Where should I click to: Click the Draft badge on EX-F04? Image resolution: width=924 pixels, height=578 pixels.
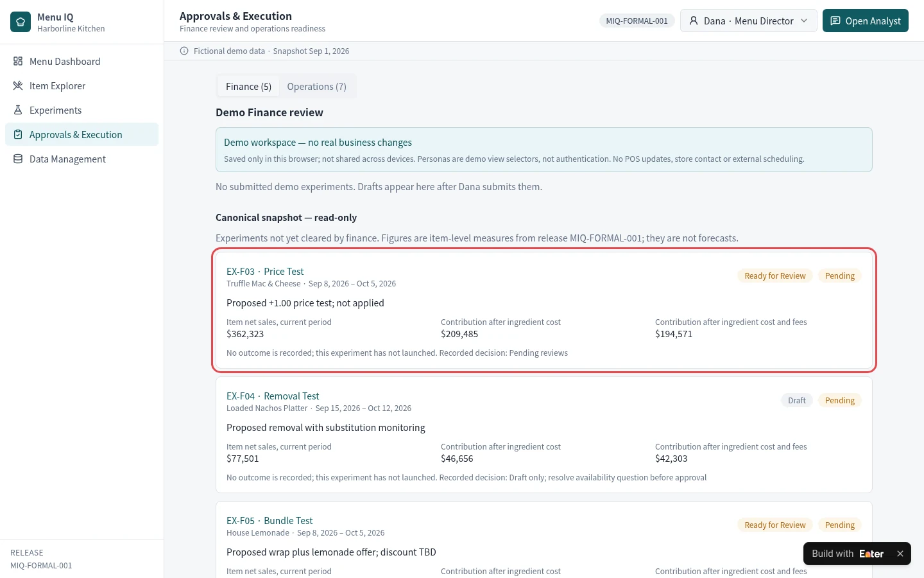[x=797, y=401]
